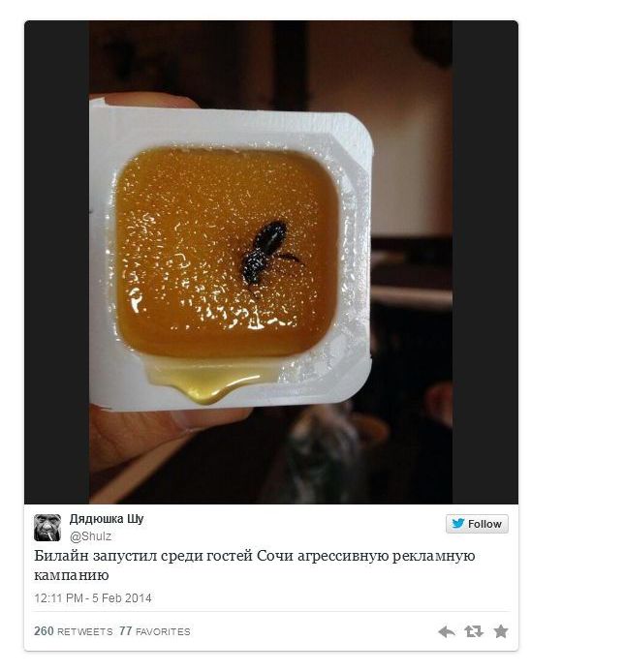Open the embedded honey container photo
Image resolution: width=624 pixels, height=672 pixels.
pyautogui.click(x=270, y=261)
